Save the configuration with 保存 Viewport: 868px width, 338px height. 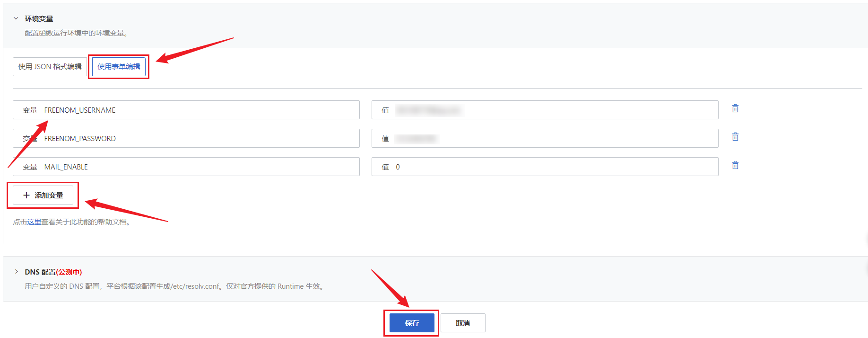[412, 323]
